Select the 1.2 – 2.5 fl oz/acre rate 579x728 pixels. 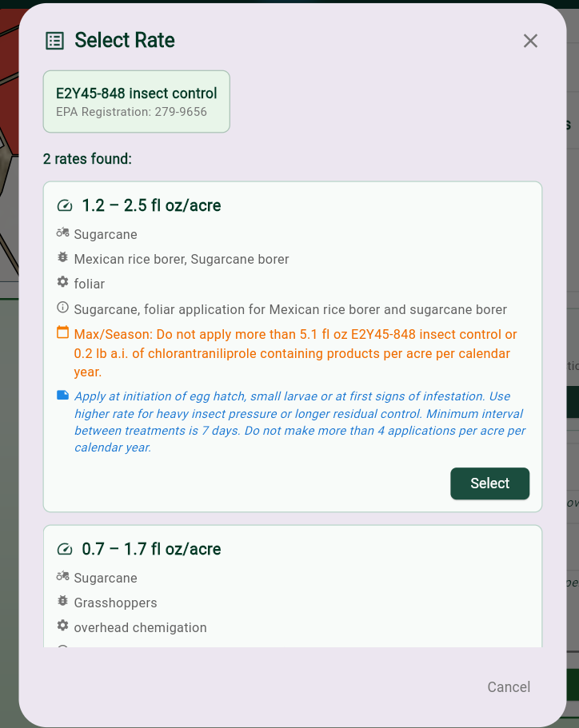[489, 483]
